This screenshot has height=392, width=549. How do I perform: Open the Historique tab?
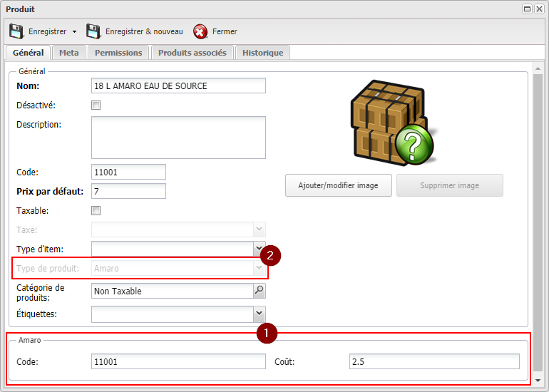pos(262,53)
